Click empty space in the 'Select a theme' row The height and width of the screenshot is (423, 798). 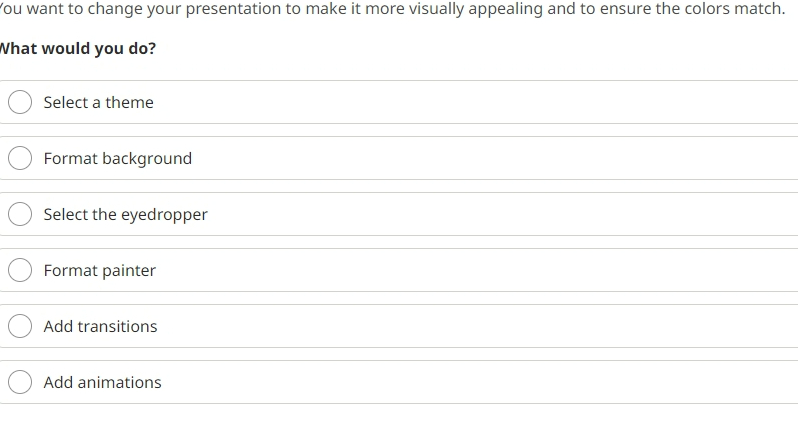pyautogui.click(x=458, y=102)
